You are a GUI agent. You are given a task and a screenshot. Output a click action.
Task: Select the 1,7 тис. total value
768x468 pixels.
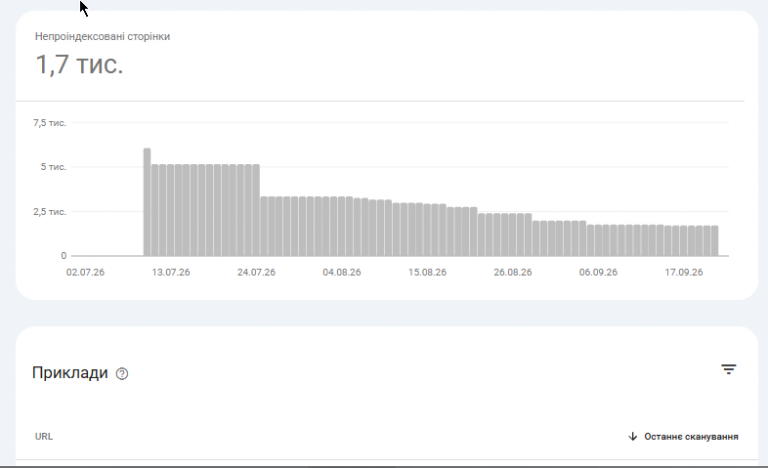tap(79, 65)
